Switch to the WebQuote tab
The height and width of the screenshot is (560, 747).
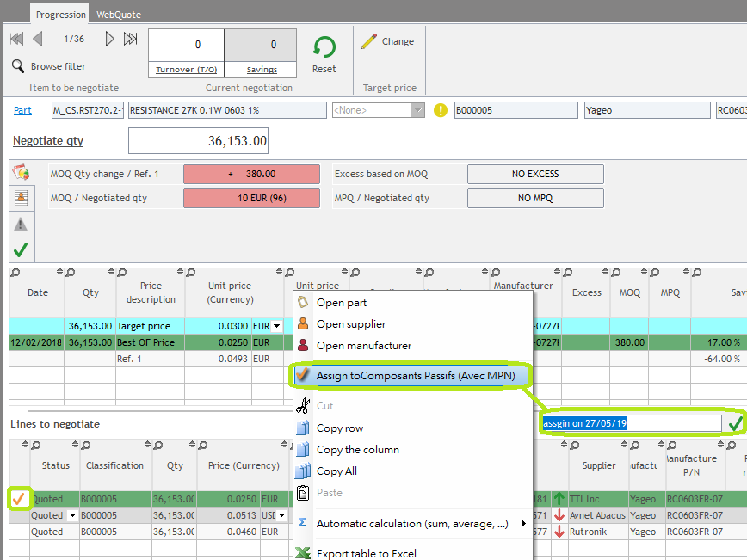pos(119,15)
